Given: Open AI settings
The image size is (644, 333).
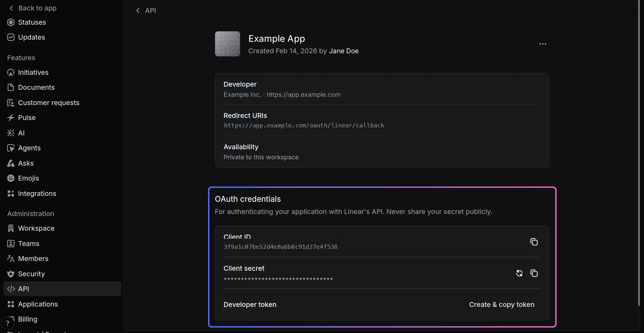Looking at the screenshot, I should pyautogui.click(x=62, y=133).
